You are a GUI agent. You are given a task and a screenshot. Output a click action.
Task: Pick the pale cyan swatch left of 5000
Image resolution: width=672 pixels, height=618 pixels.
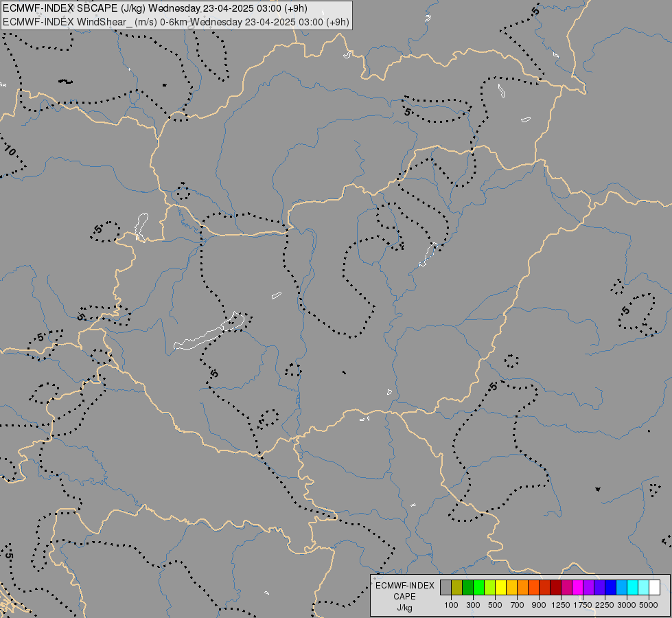coord(643,587)
